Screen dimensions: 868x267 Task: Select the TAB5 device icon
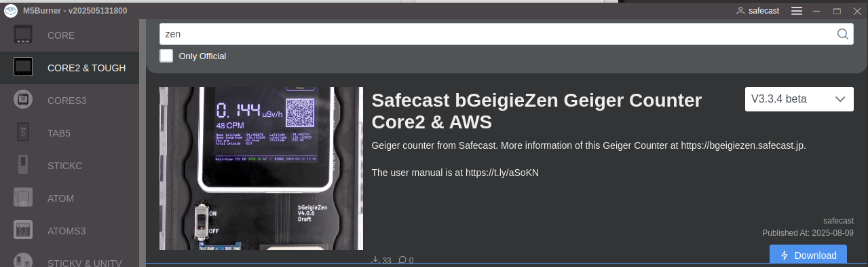23,132
